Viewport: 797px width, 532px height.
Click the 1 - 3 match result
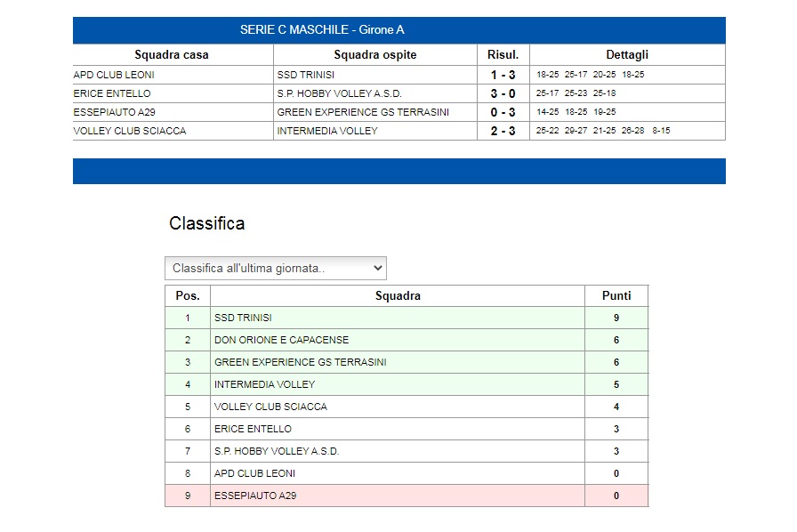[x=503, y=75]
